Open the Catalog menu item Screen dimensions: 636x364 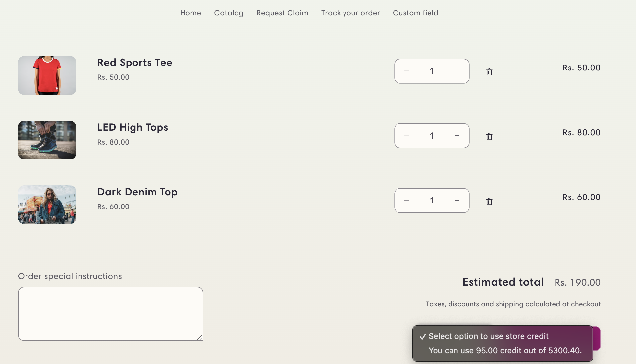tap(229, 13)
